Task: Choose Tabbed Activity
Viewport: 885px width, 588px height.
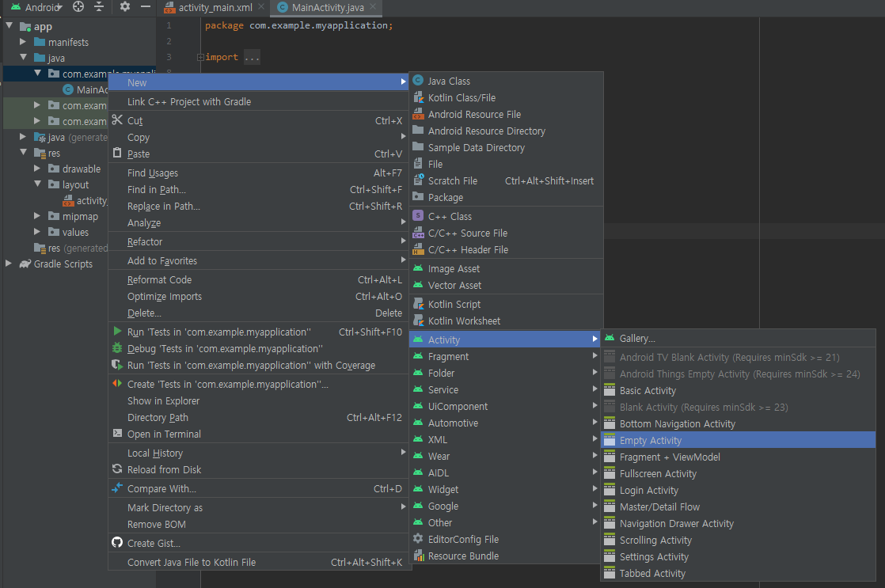Action: pos(739,573)
